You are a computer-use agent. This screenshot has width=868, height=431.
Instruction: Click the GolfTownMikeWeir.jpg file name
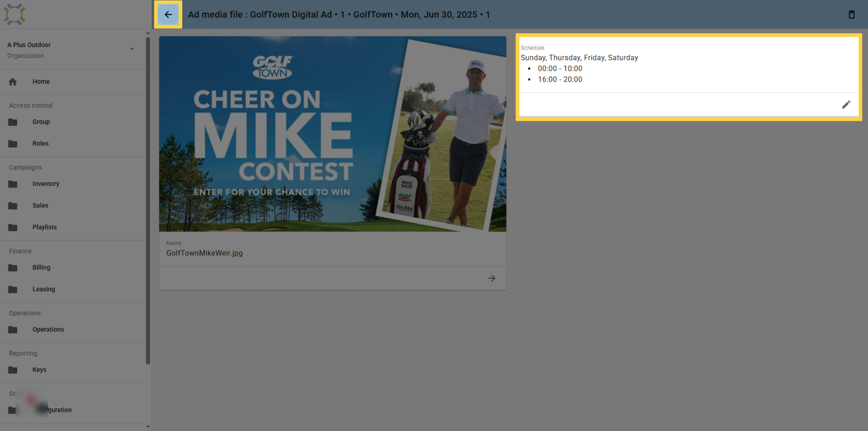coord(204,253)
